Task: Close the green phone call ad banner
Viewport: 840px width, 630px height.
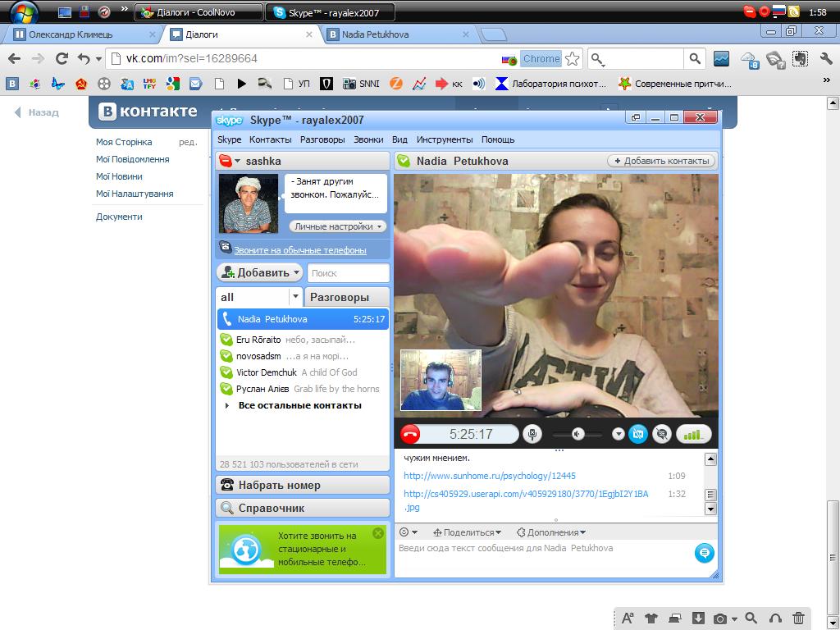Action: click(x=378, y=532)
